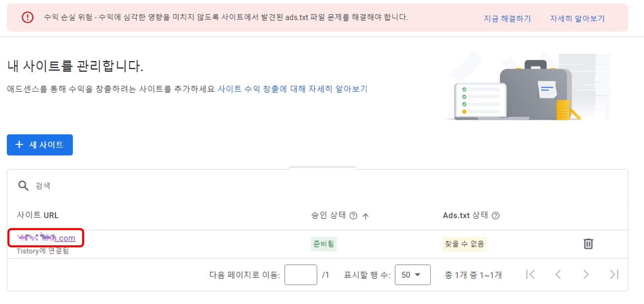Delete the site using the trash icon
The width and height of the screenshot is (644, 304).
pyautogui.click(x=588, y=244)
